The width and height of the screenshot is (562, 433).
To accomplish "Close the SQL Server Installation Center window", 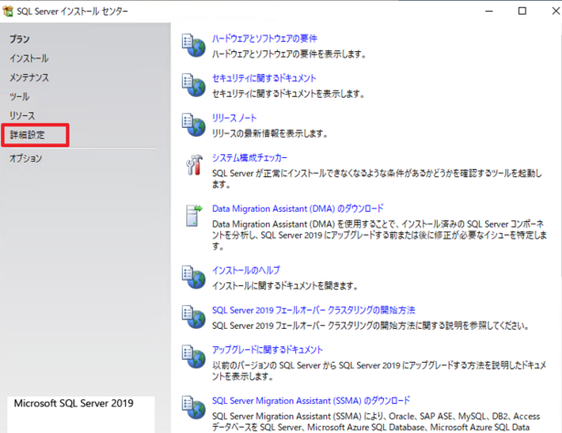I will click(556, 11).
